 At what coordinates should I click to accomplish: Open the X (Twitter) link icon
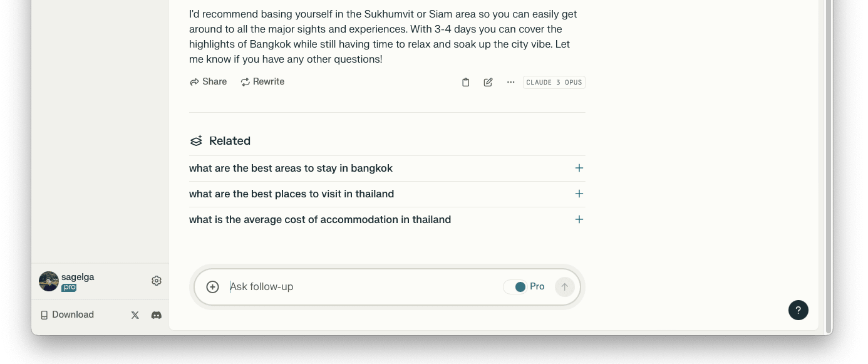[135, 315]
